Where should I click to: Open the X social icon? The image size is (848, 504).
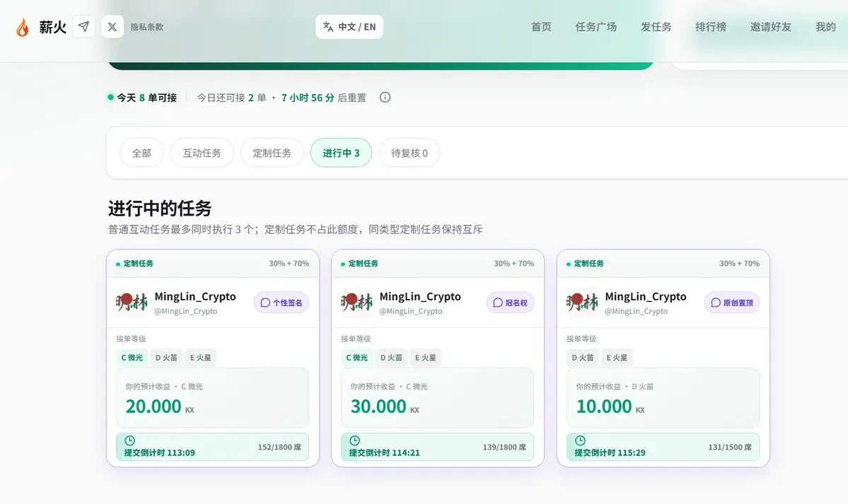[112, 26]
